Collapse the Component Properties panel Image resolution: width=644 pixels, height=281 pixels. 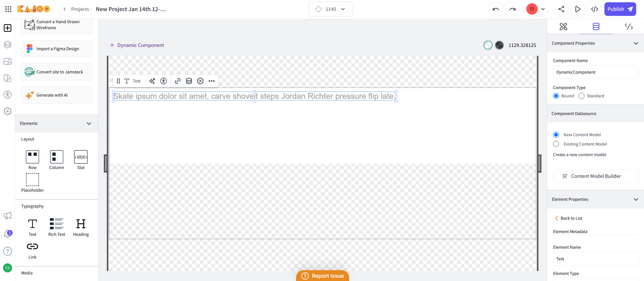[x=636, y=43]
